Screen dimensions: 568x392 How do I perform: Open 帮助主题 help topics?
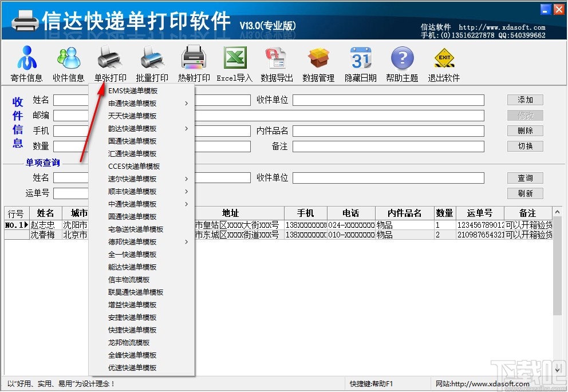pyautogui.click(x=402, y=63)
